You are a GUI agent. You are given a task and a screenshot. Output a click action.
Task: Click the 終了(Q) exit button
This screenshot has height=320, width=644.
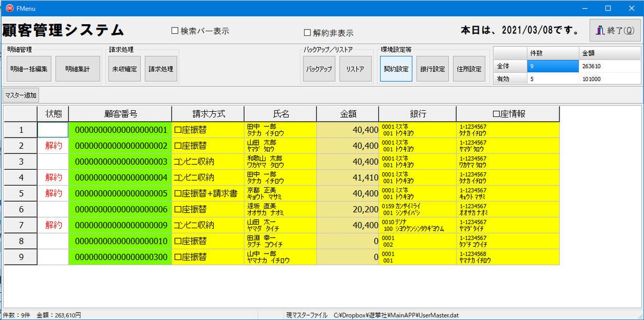tap(615, 30)
